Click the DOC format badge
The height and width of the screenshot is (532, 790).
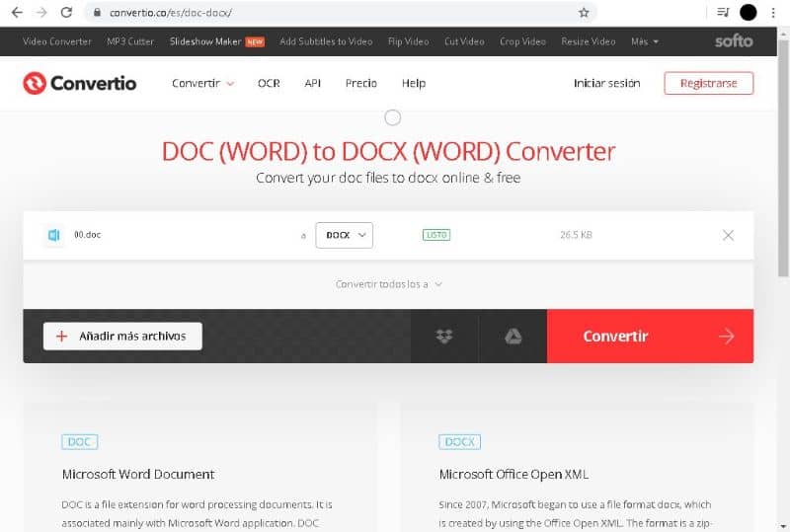(80, 442)
